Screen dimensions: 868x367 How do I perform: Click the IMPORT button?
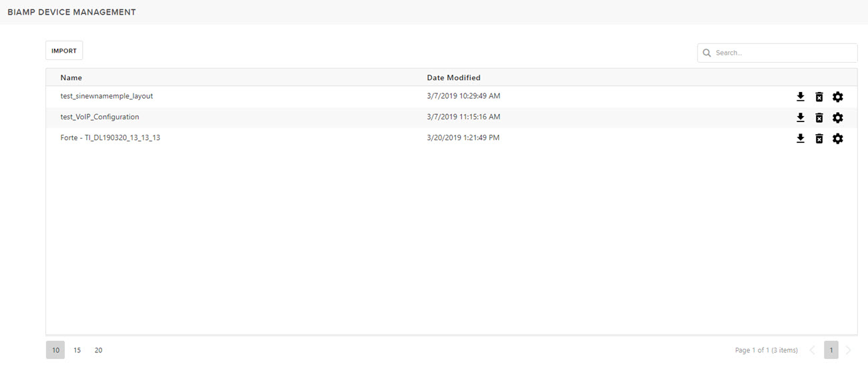pos(64,51)
